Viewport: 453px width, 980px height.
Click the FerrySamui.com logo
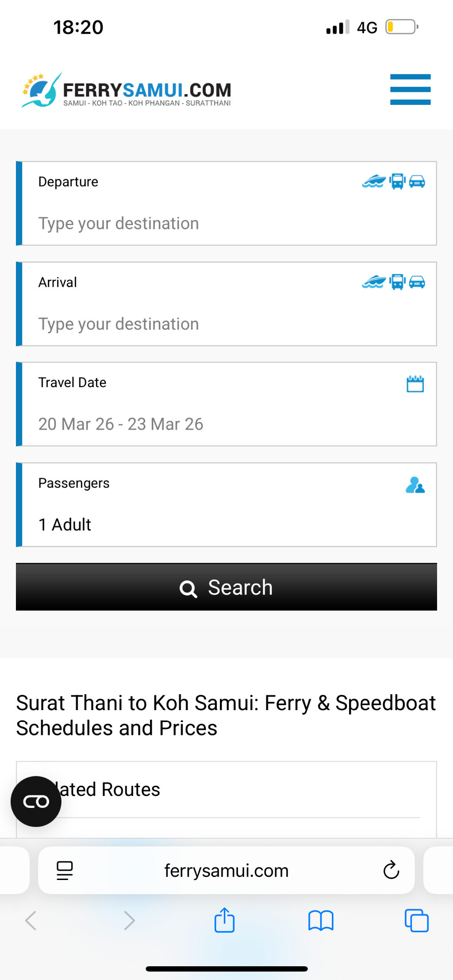point(127,90)
